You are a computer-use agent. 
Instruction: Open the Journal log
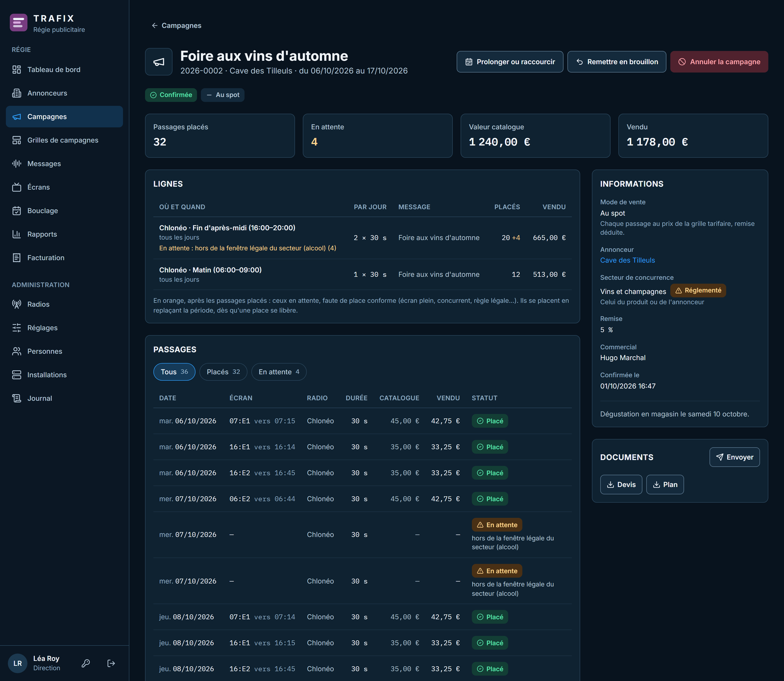coord(64,398)
